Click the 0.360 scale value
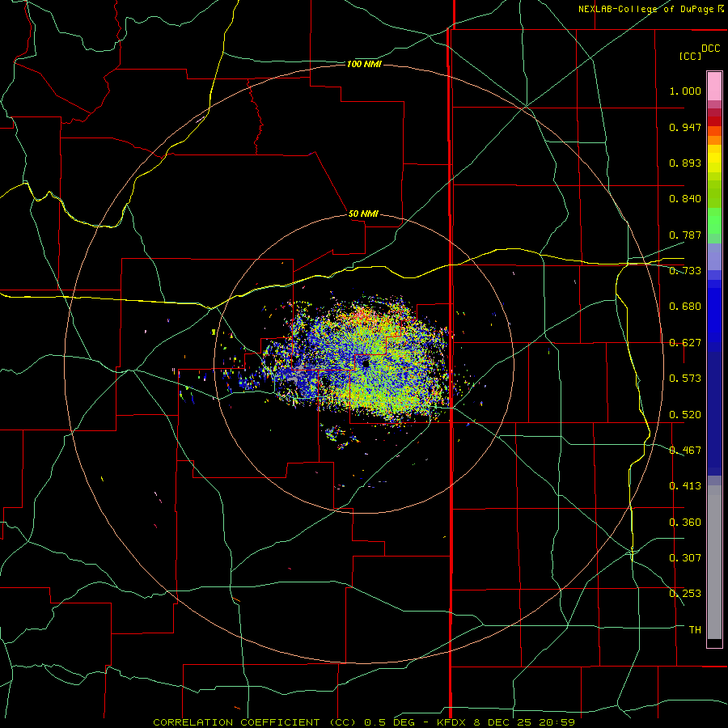The width and height of the screenshot is (728, 728). (x=685, y=523)
